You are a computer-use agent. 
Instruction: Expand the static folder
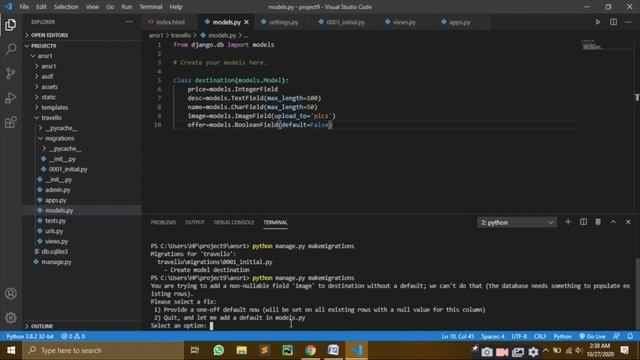coord(82,97)
